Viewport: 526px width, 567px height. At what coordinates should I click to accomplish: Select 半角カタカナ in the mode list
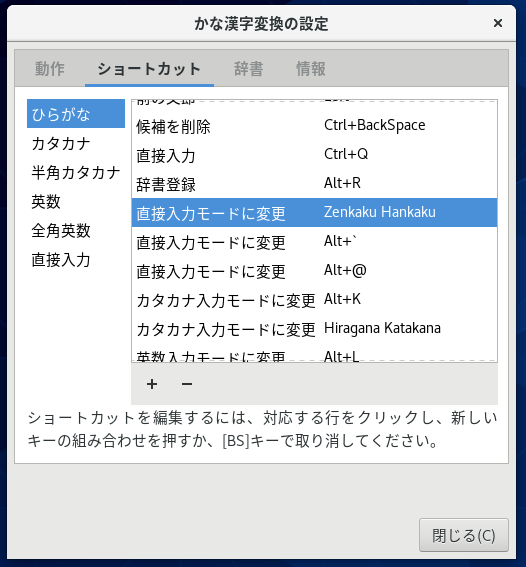(76, 172)
